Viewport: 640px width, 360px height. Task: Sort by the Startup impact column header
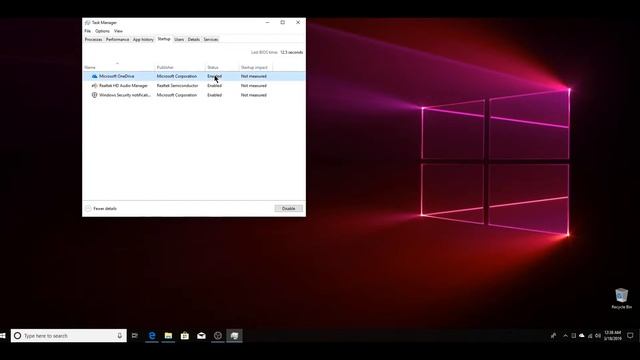tap(255, 67)
